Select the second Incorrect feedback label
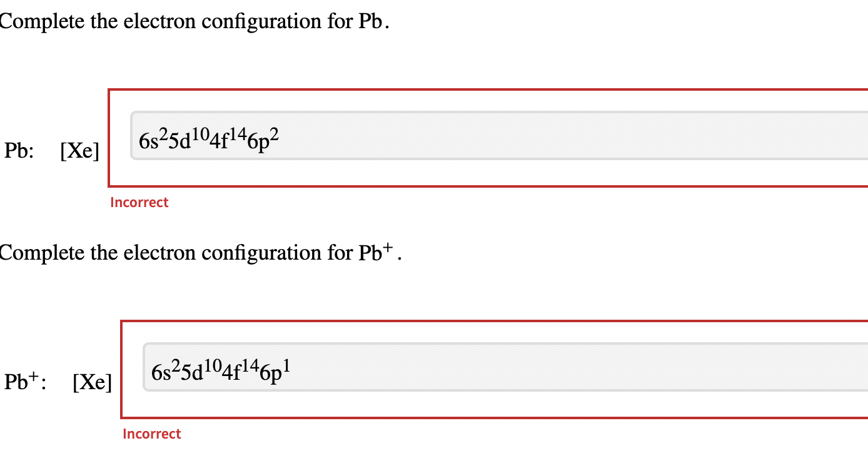Screen dimensions: 868x463 coord(151,434)
